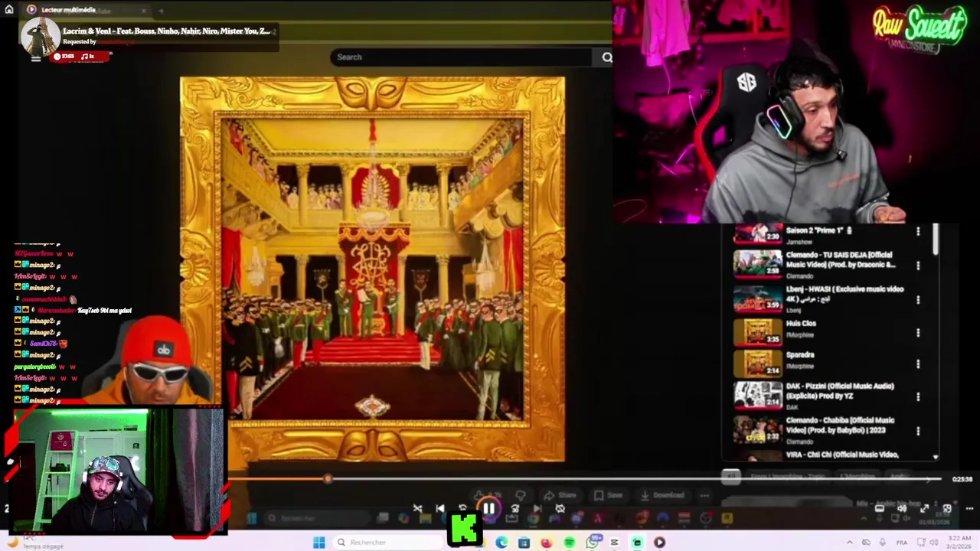Open a new browser tab
The height and width of the screenshot is (551, 980).
(x=161, y=10)
